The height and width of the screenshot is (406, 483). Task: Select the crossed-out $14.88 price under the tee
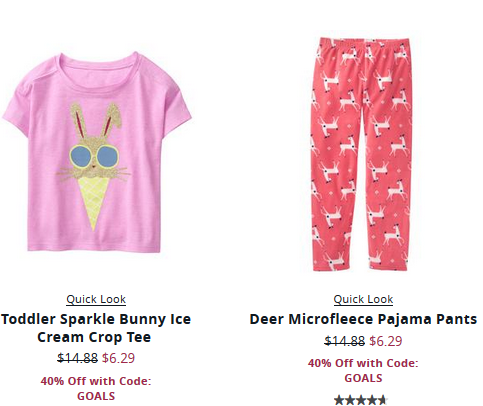[x=77, y=358]
